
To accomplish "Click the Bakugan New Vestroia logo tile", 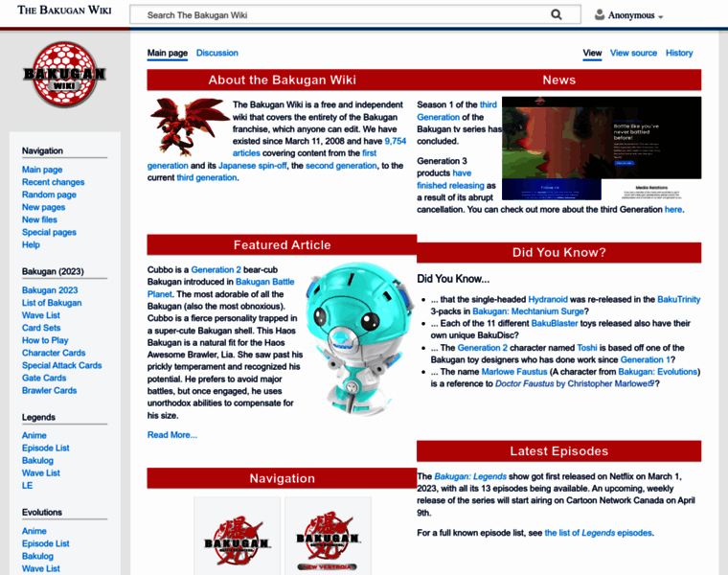I will (328, 539).
